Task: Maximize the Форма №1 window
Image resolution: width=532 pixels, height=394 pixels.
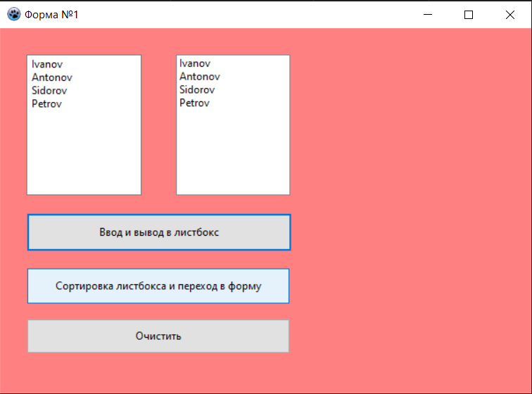Action: 469,15
